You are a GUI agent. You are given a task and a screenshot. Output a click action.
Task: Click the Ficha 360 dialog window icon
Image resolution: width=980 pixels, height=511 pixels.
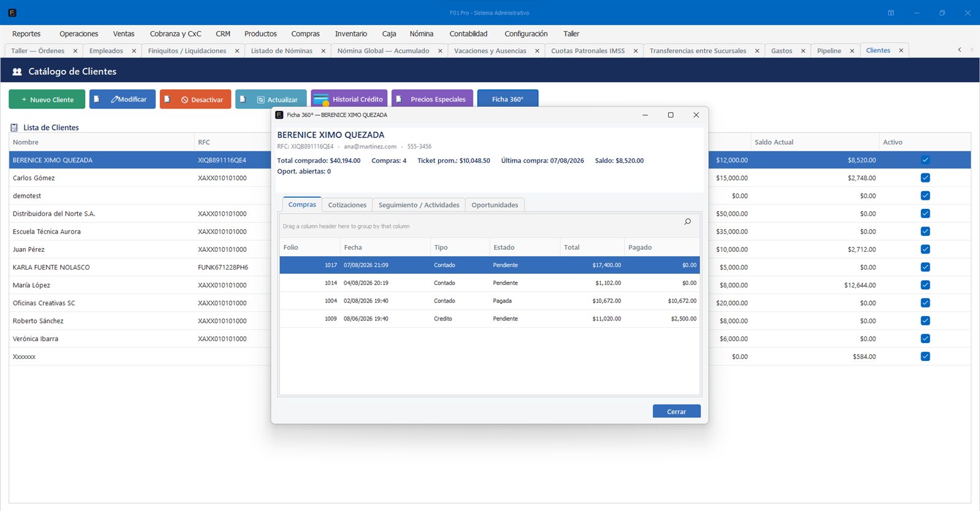[279, 115]
